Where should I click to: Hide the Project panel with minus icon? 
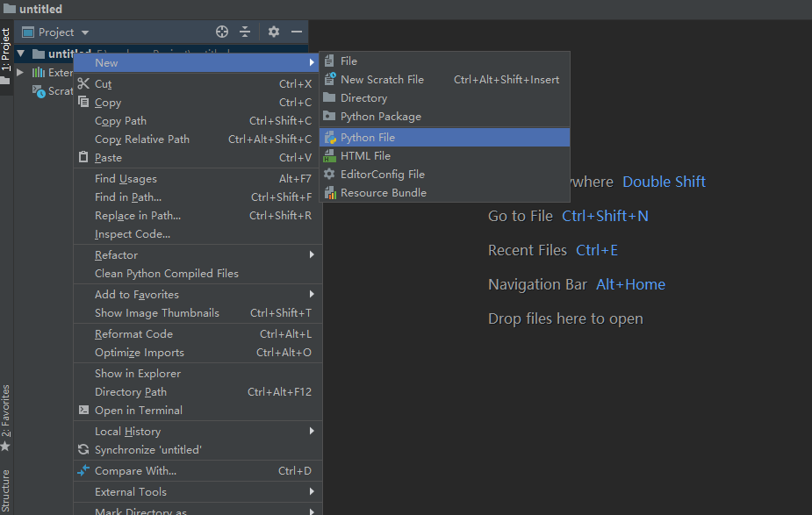297,32
